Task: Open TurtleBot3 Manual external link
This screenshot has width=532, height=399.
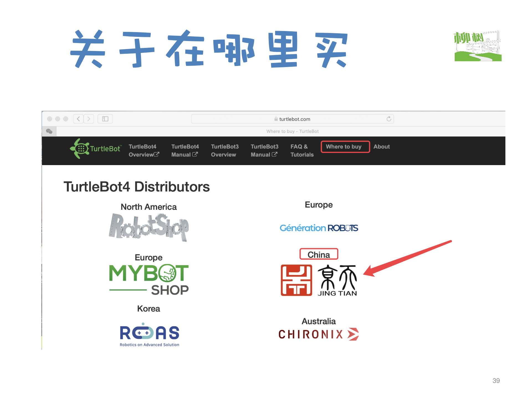Action: [x=264, y=150]
